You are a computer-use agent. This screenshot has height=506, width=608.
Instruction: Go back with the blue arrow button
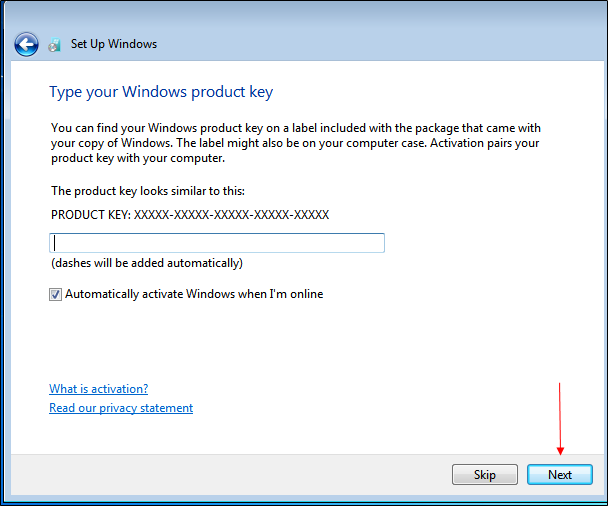click(26, 45)
